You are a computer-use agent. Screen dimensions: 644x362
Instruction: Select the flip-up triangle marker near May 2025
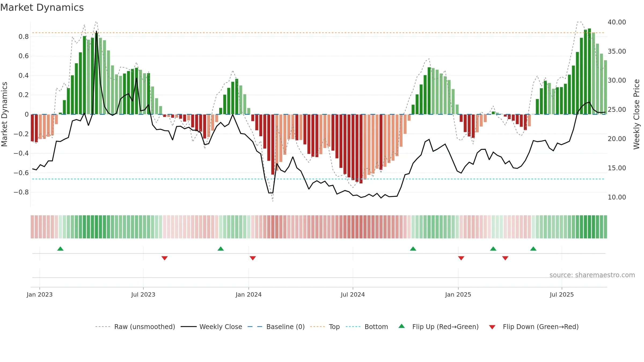(x=533, y=249)
